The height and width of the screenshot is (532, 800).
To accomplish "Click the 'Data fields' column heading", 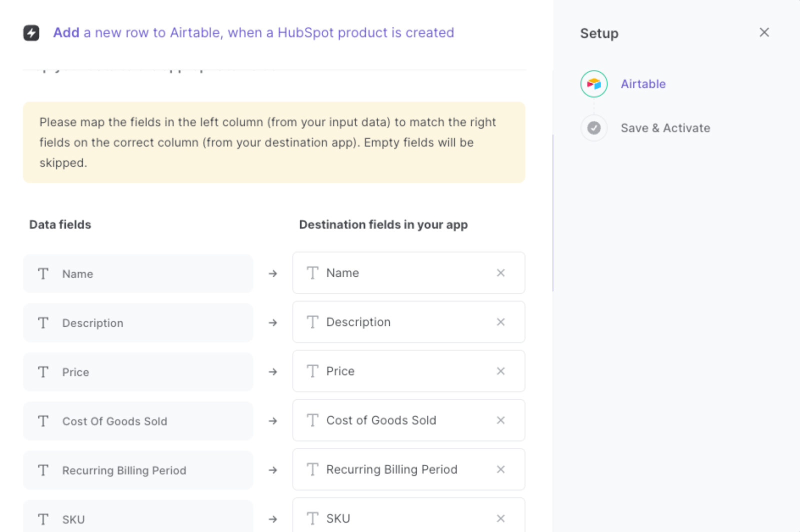I will point(60,224).
